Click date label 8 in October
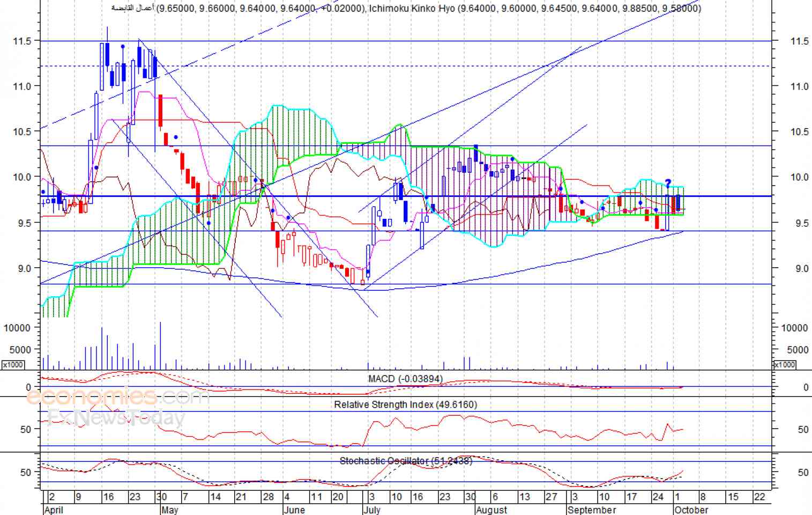 coord(703,497)
